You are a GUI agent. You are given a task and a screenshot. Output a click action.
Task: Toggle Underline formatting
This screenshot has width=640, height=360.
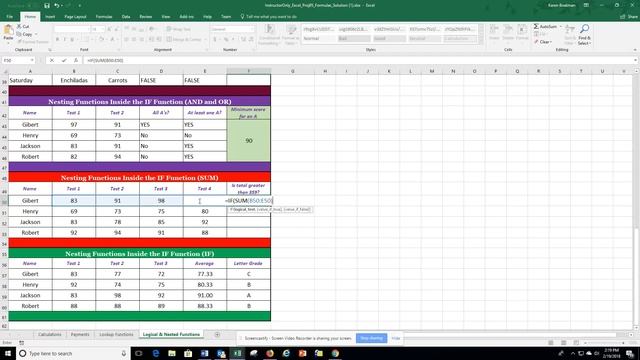[72, 40]
